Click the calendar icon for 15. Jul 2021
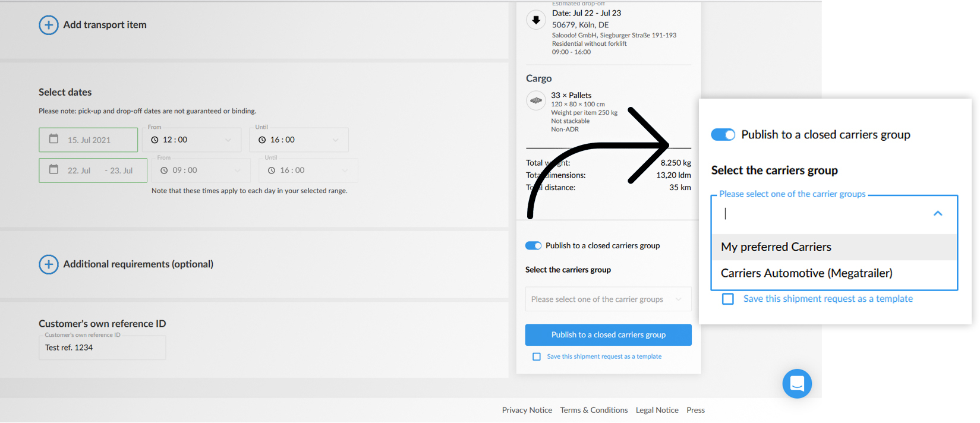Screen dimensions: 980x423 coord(53,139)
